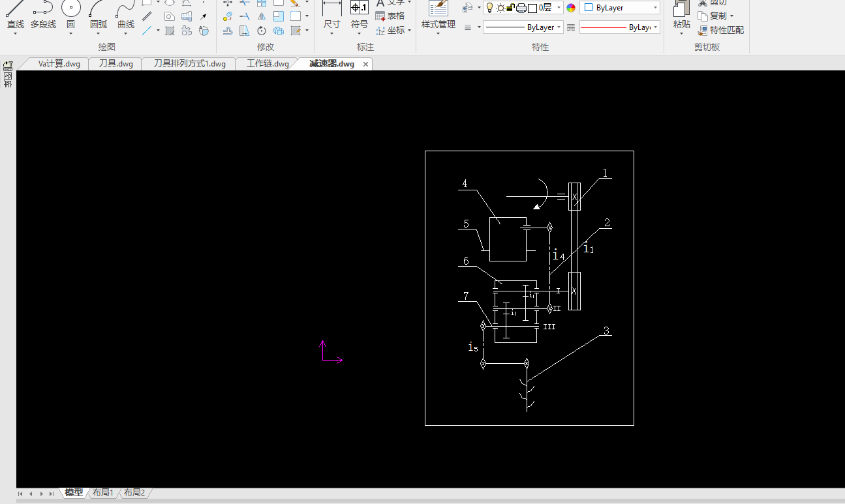The width and height of the screenshot is (845, 504).
Task: Select the 直线 (Line) drawing tool
Action: point(15,16)
